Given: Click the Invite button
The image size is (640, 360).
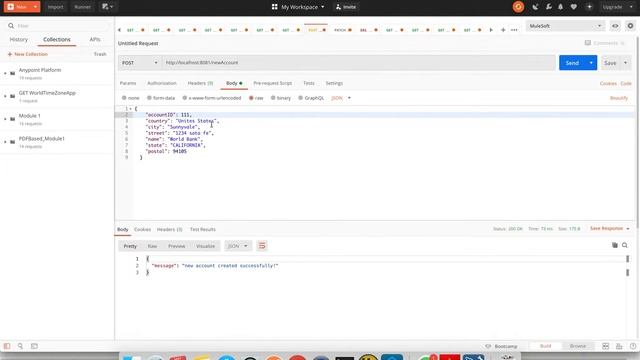Looking at the screenshot, I should click(x=346, y=7).
